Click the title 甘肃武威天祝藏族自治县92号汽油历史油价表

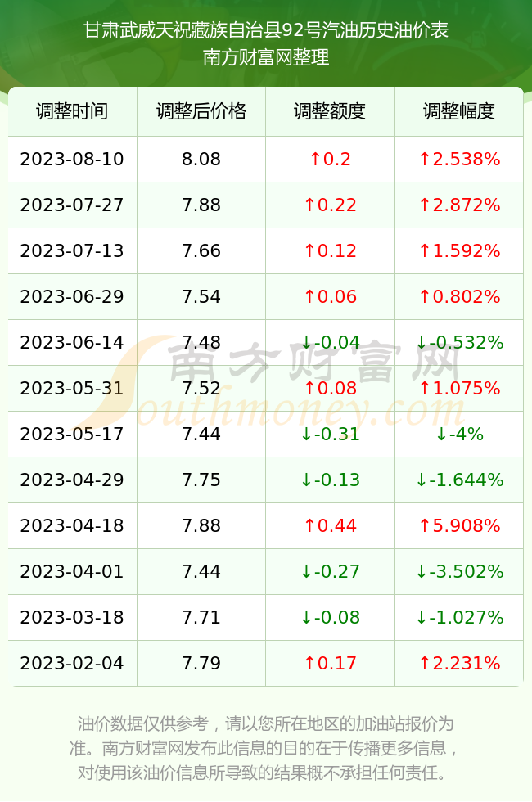[x=266, y=30]
